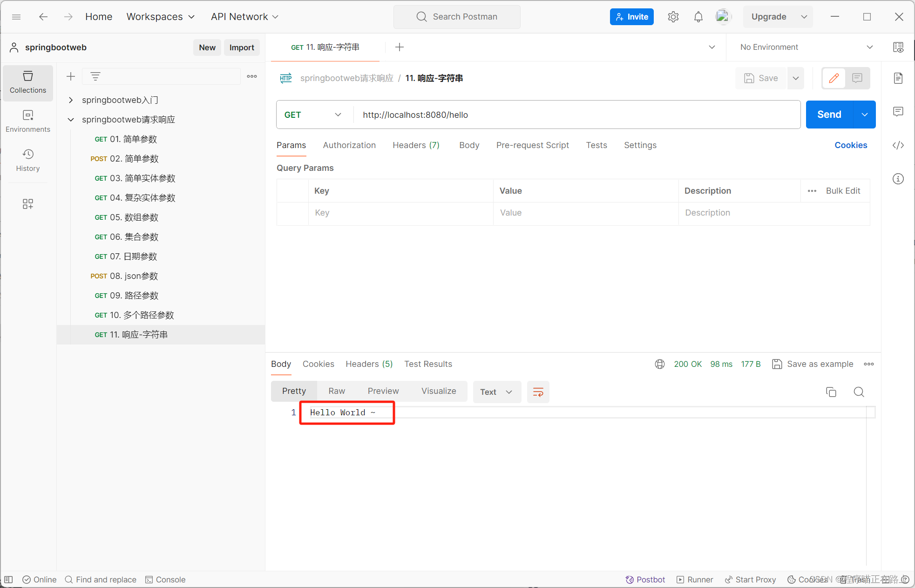Screen dimensions: 915x588
Task: Open the Upgrade dropdown arrow
Action: tap(804, 17)
